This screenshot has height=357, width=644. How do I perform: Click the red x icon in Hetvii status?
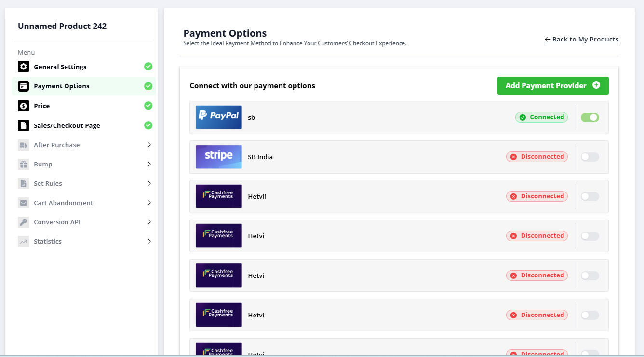[513, 196]
